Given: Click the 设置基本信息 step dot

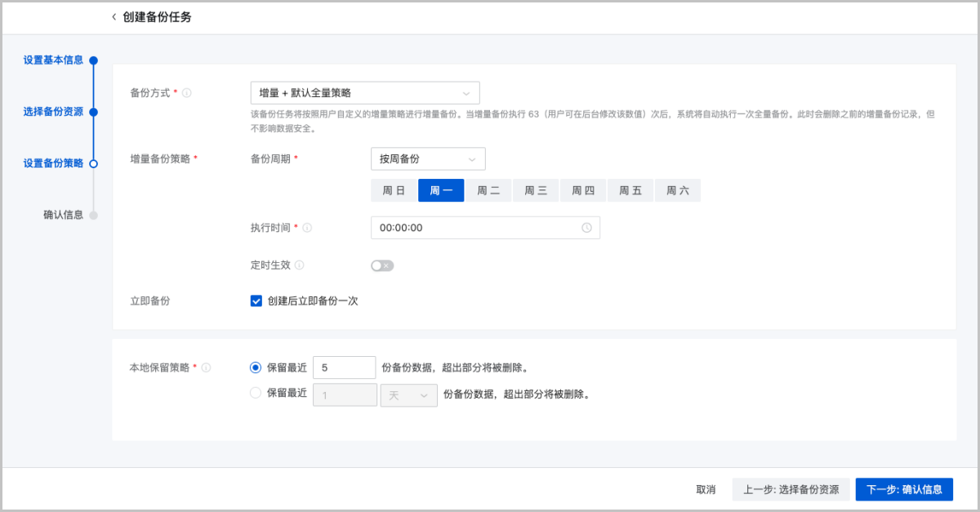Looking at the screenshot, I should click(93, 60).
